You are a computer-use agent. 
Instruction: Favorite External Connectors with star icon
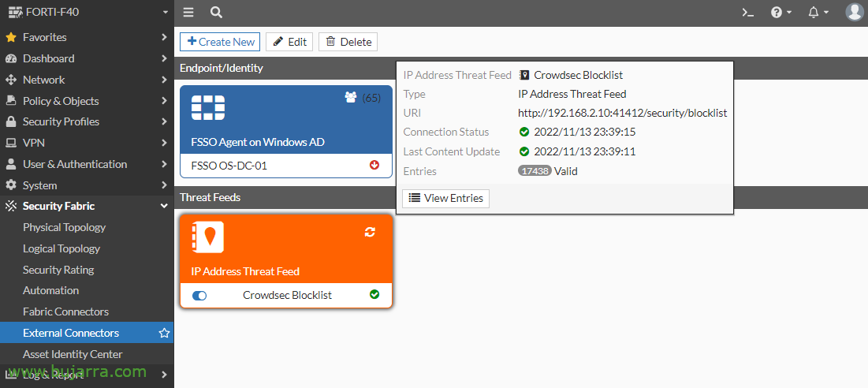(164, 333)
